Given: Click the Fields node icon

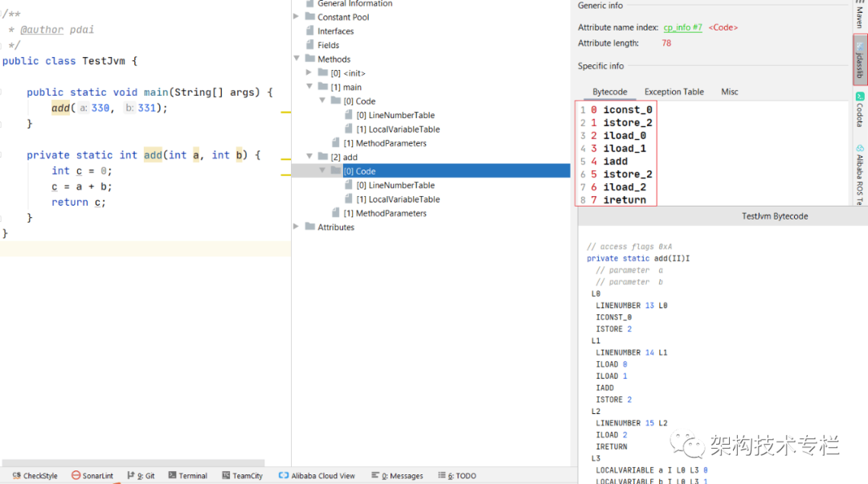Looking at the screenshot, I should [x=310, y=45].
